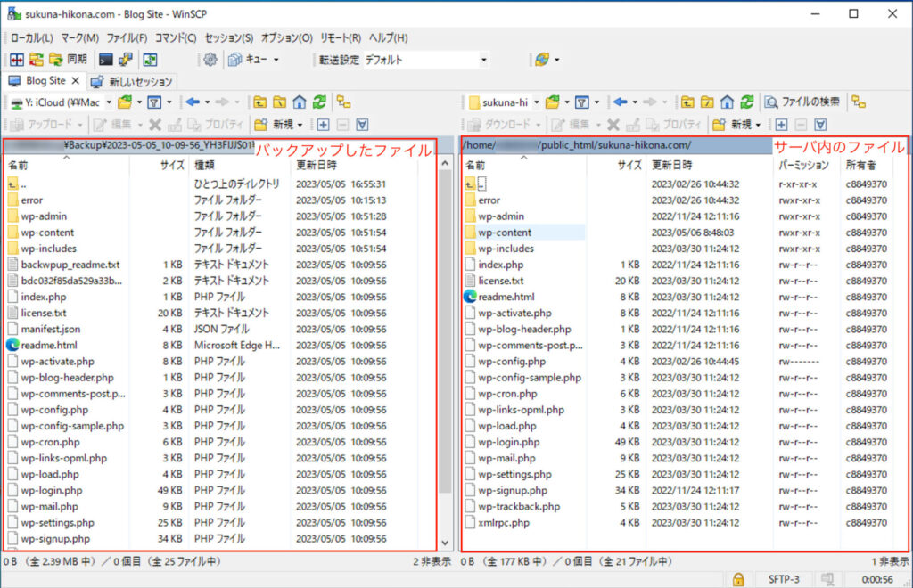Image resolution: width=913 pixels, height=588 pixels.
Task: Select remote wp-config.php file
Action: (x=512, y=362)
